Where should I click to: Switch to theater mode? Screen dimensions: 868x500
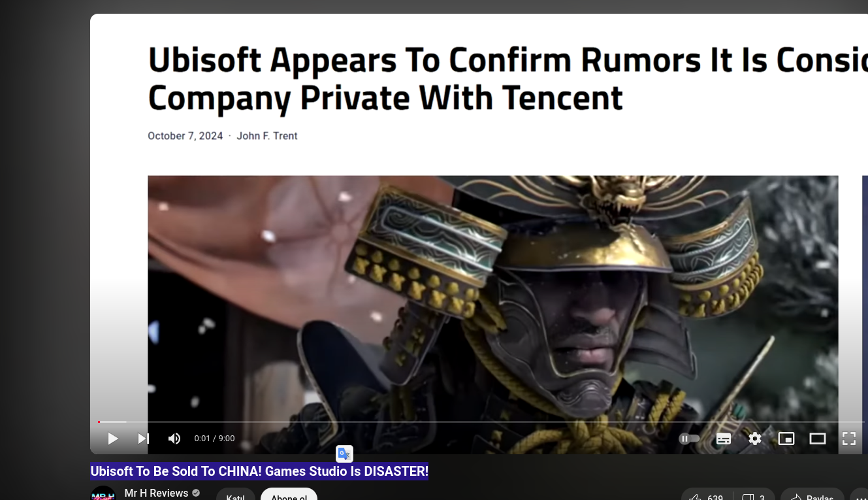(x=818, y=439)
